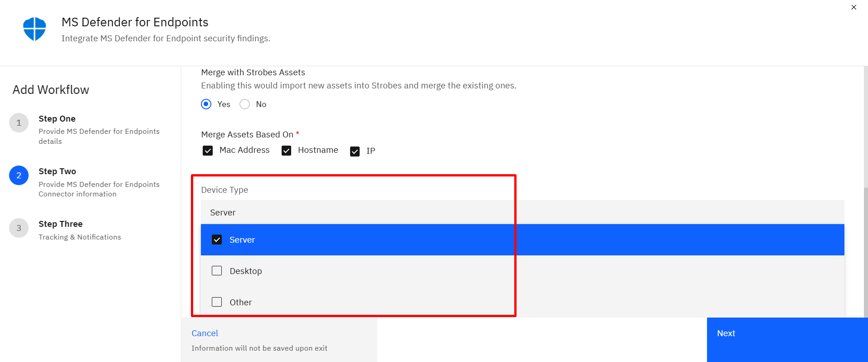Screen dimensions: 868x362
Task: Choose Other in Device Type list
Action: coord(522,302)
